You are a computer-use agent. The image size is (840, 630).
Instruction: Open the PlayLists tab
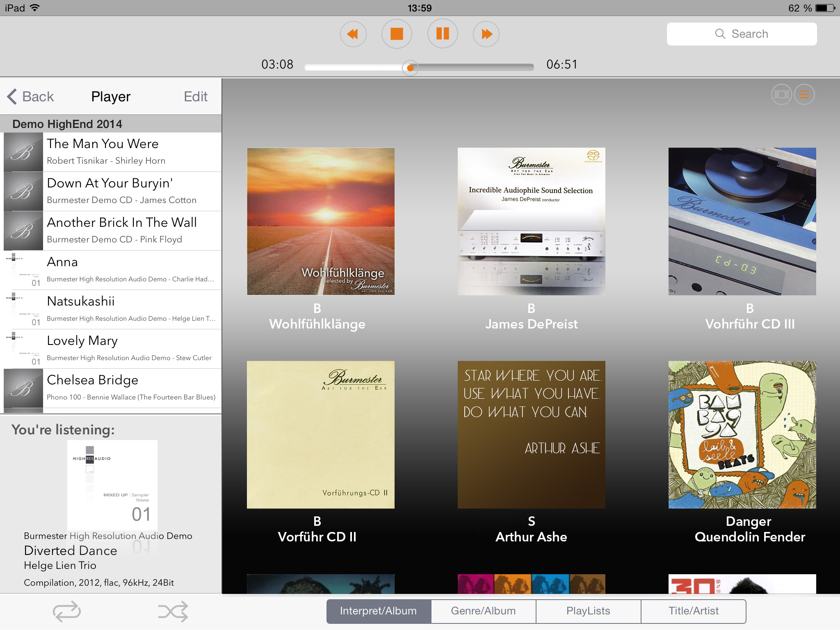589,611
